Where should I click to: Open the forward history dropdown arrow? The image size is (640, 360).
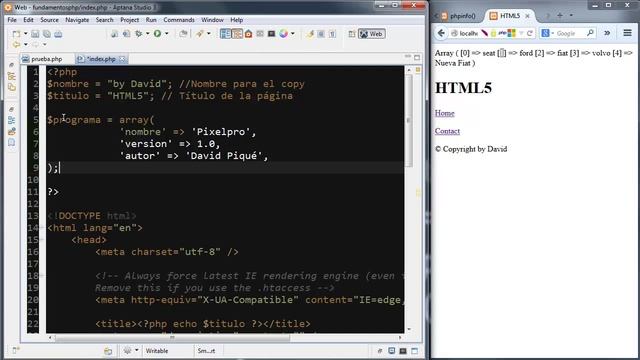point(44,44)
